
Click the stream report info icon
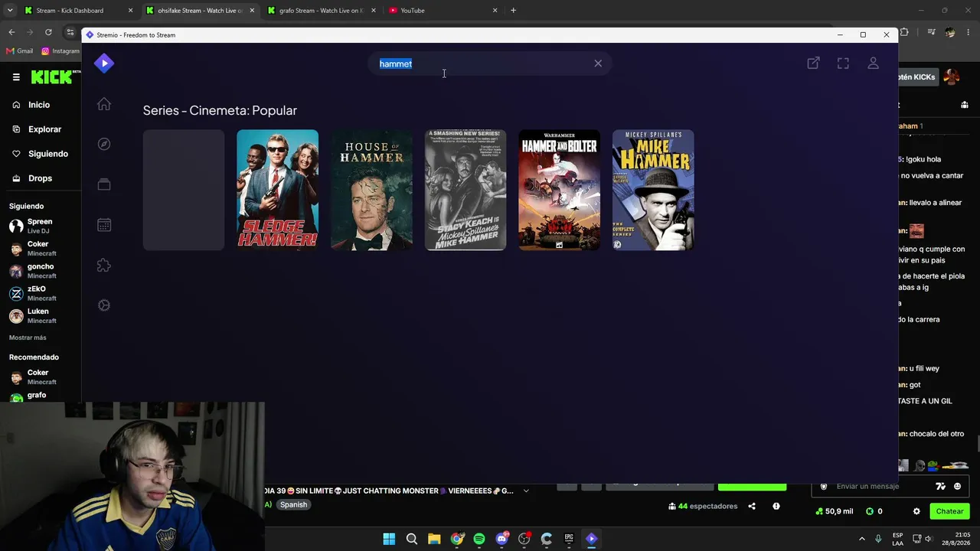pyautogui.click(x=776, y=506)
